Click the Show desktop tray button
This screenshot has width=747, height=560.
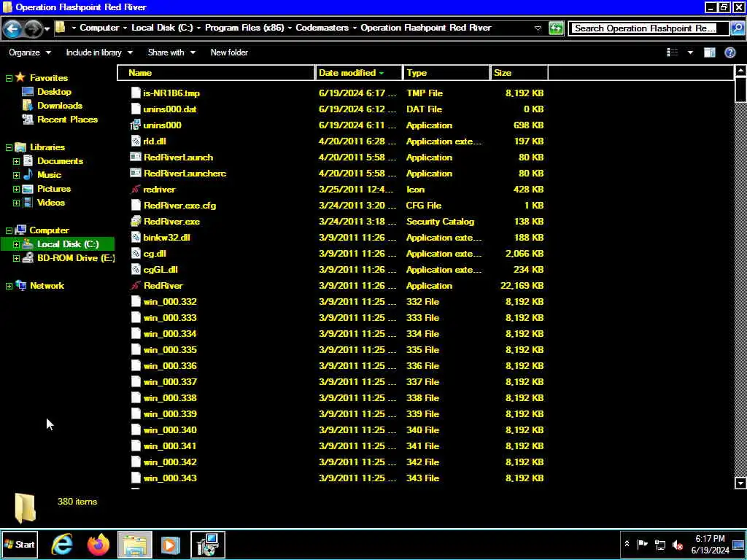(x=738, y=544)
